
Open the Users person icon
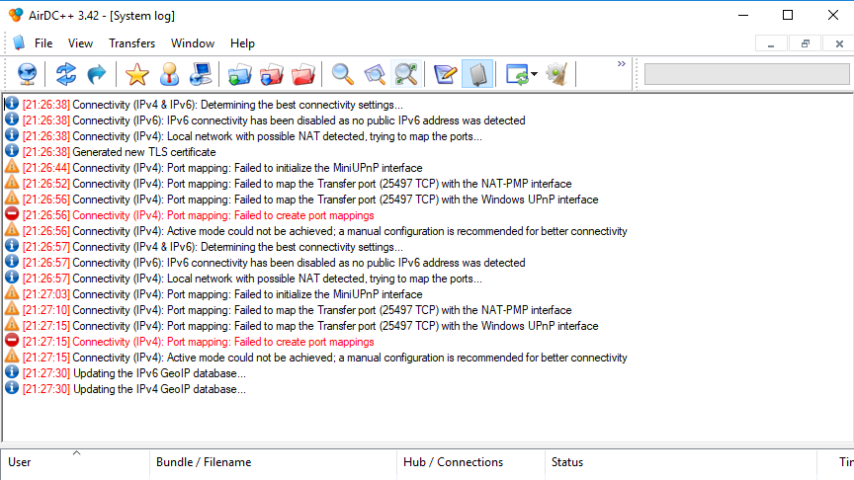tap(169, 74)
